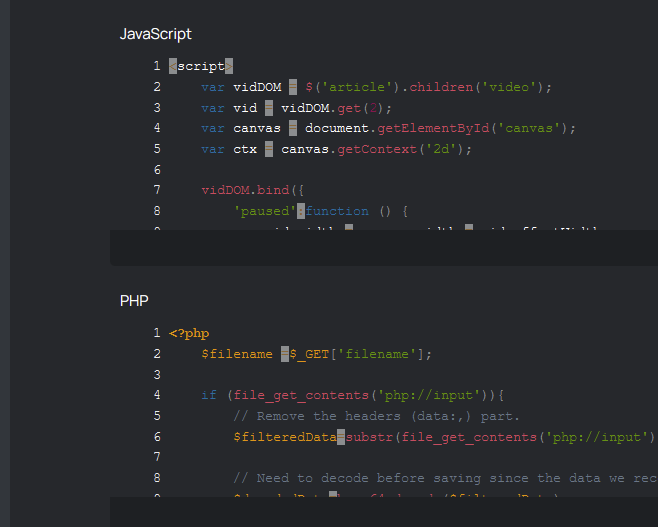Viewport: 658px width, 527px height.
Task: Click the vidDOM variable declaration in line 2
Action: (257, 87)
